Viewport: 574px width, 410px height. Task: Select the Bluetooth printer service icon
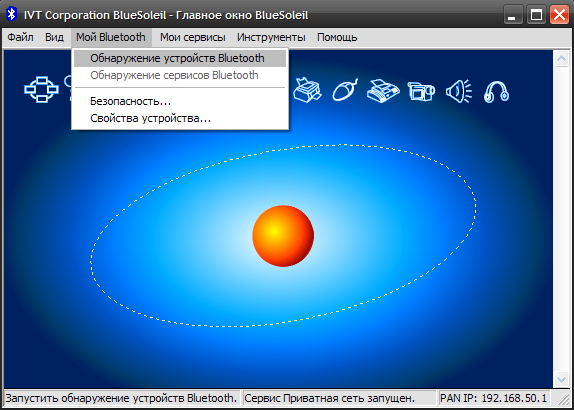[308, 90]
